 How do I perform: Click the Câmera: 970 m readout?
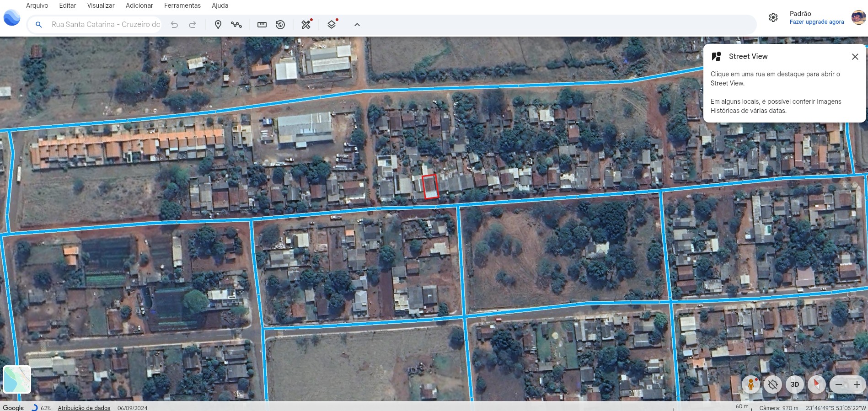point(779,408)
